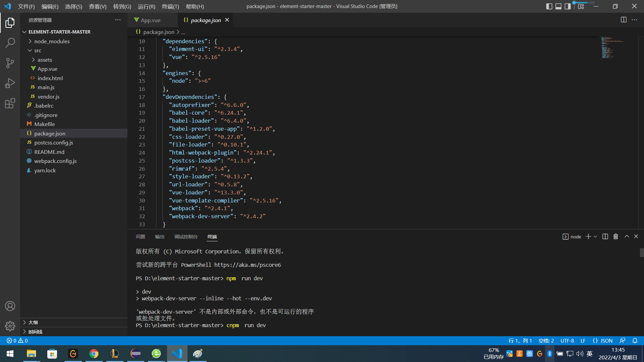Click the LF line-ending indicator
The width and height of the screenshot is (644, 362).
click(583, 341)
